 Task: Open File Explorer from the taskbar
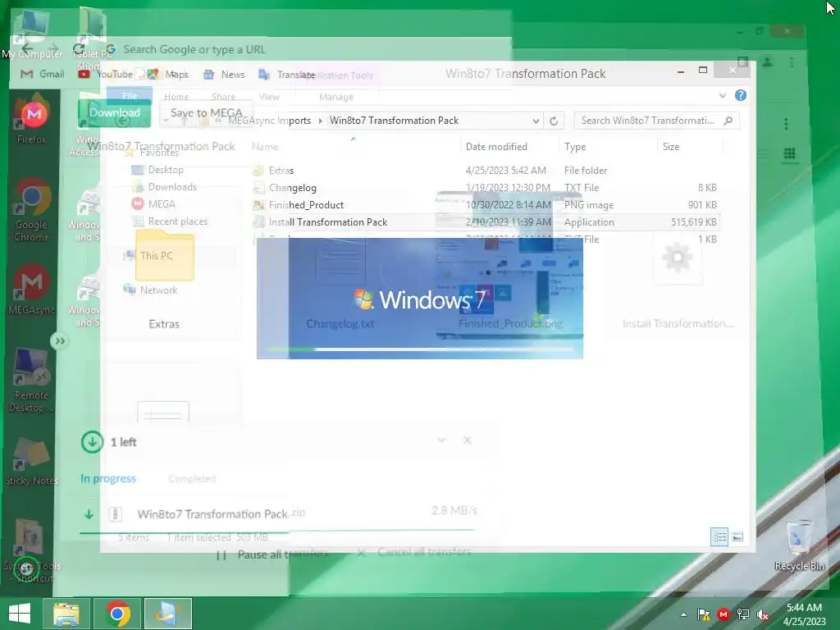[x=66, y=614]
